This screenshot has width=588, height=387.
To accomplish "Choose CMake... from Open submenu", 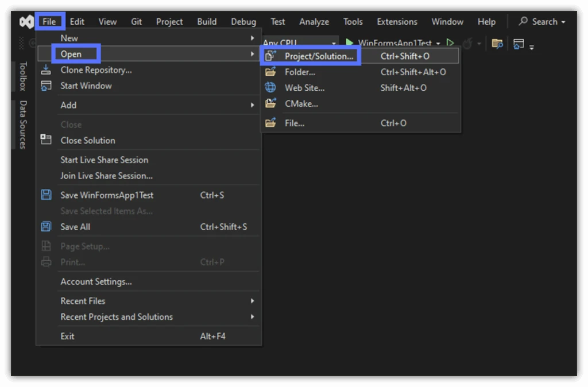I will [x=359, y=103].
